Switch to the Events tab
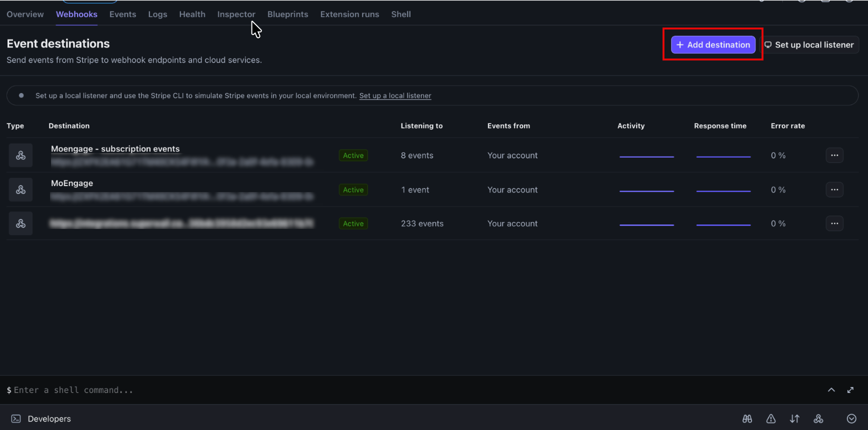This screenshot has height=430, width=868. pos(122,14)
